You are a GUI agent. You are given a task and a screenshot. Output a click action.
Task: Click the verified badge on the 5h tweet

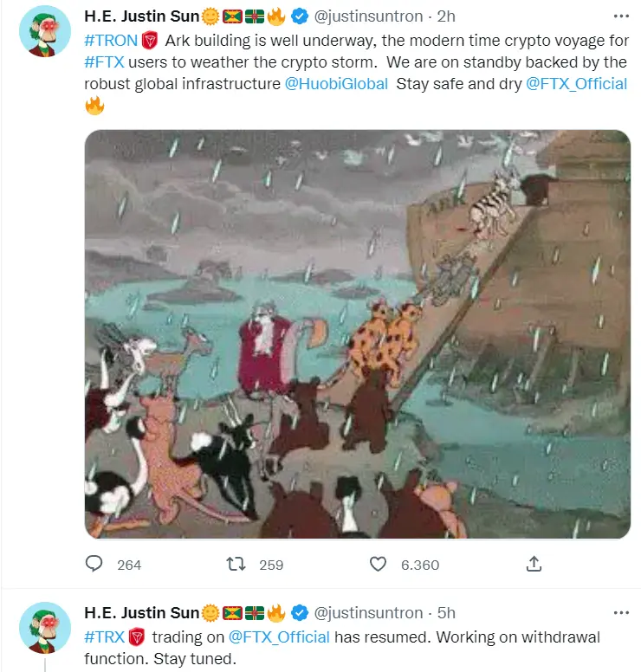coord(299,613)
